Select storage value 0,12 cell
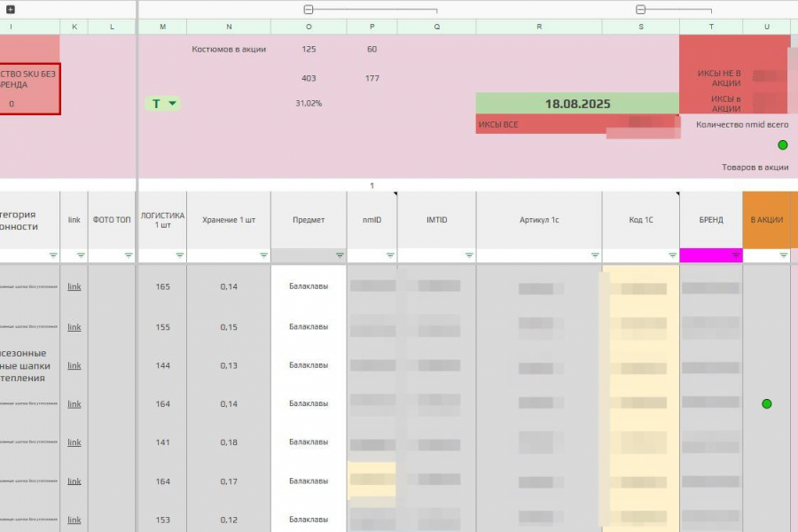The image size is (798, 532). click(229, 520)
